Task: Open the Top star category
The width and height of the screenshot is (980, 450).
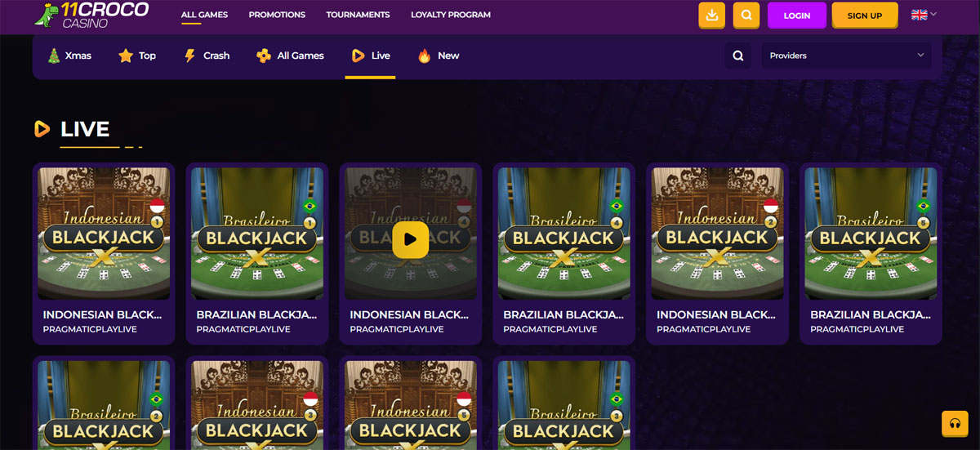Action: pos(137,56)
